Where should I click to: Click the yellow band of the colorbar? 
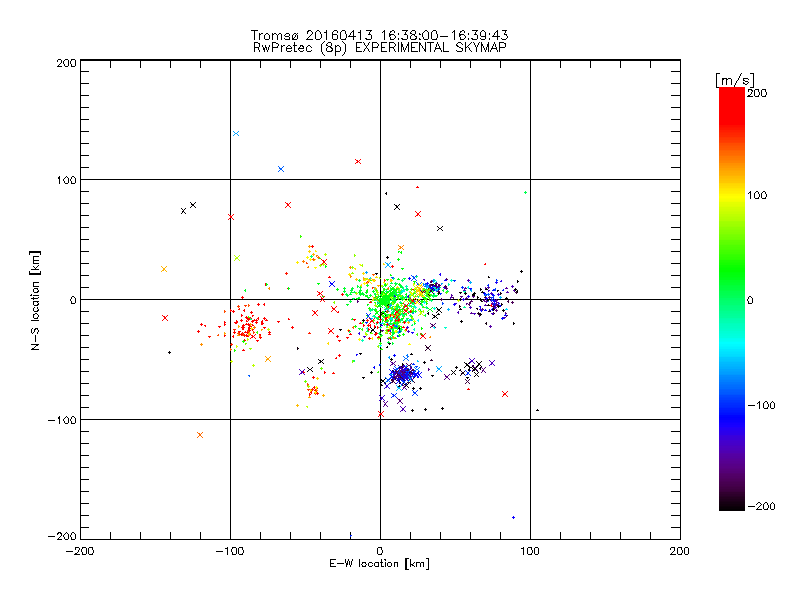[x=732, y=195]
